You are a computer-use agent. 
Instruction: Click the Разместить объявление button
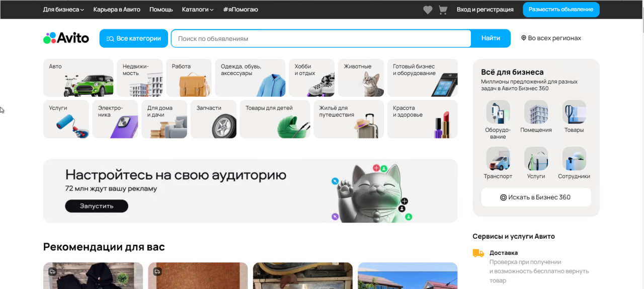point(561,10)
